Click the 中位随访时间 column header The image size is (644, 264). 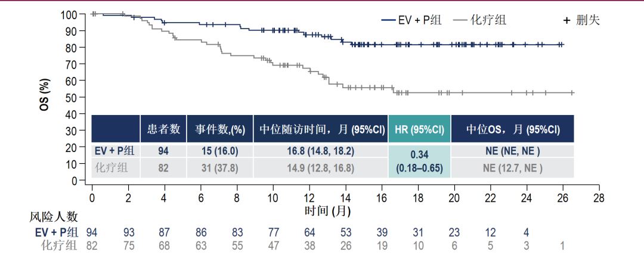(320, 129)
